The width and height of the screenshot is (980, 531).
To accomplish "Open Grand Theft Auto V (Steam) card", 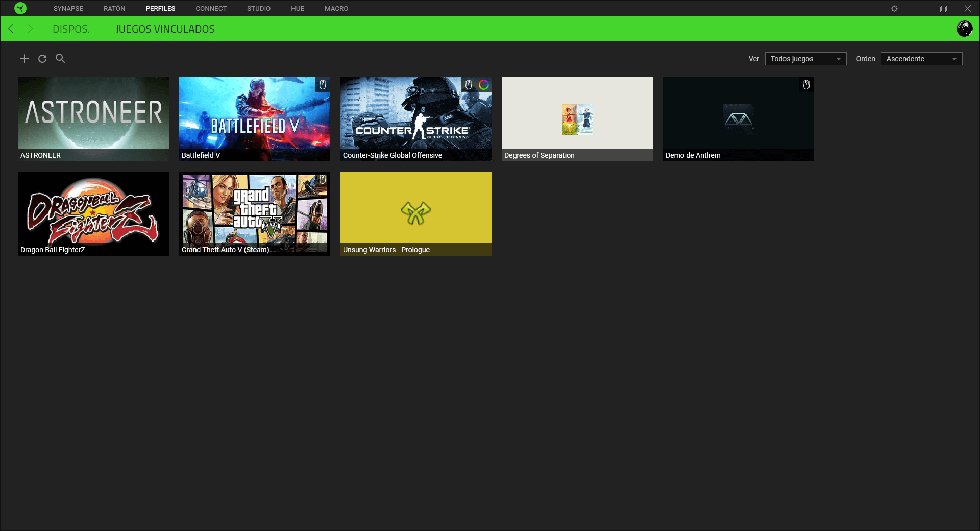I will point(255,213).
